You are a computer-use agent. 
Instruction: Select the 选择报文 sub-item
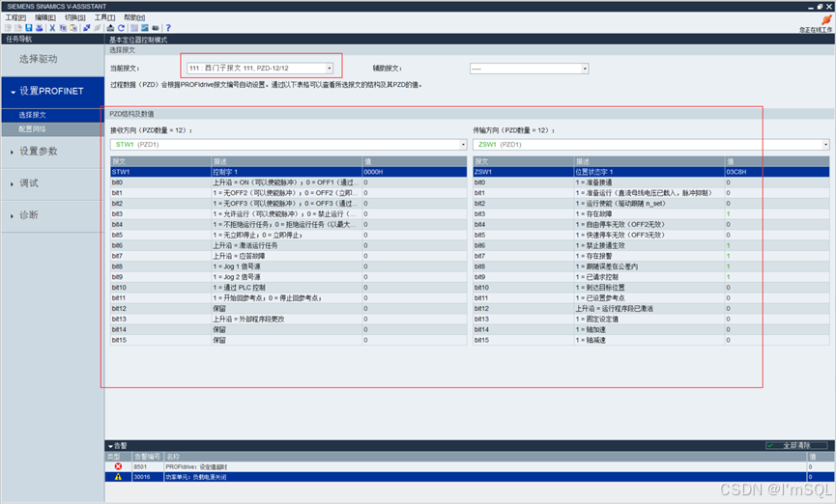(x=52, y=115)
